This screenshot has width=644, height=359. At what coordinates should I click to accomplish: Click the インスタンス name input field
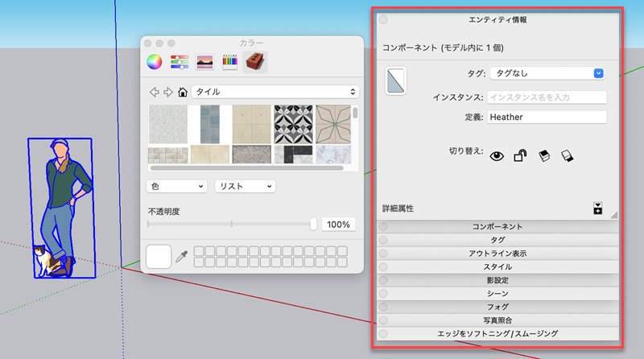pyautogui.click(x=547, y=97)
